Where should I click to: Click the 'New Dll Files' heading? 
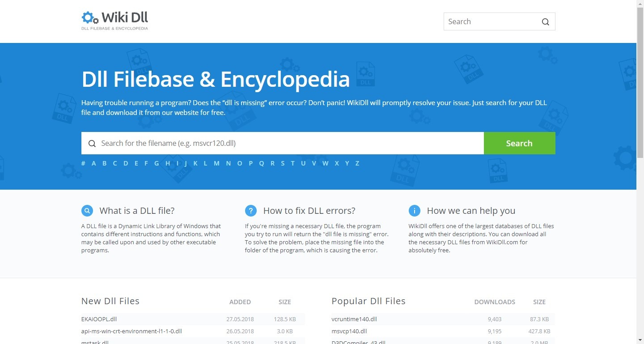point(110,301)
